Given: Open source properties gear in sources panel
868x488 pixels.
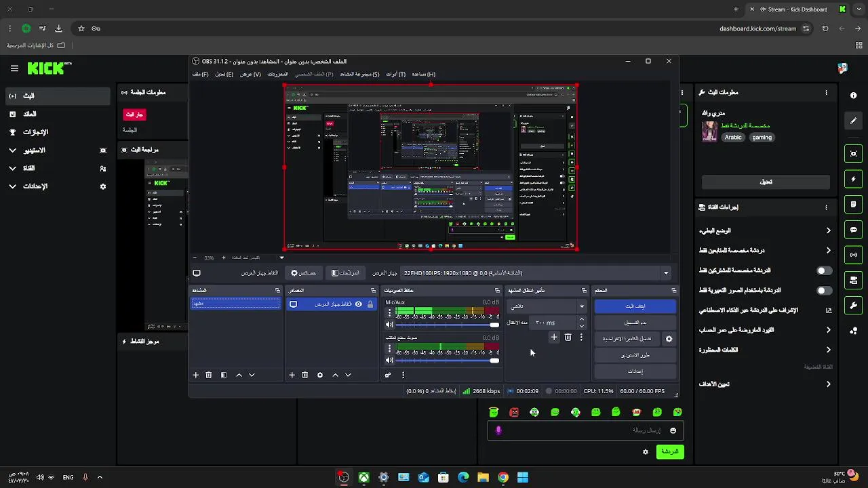Looking at the screenshot, I should [x=320, y=375].
